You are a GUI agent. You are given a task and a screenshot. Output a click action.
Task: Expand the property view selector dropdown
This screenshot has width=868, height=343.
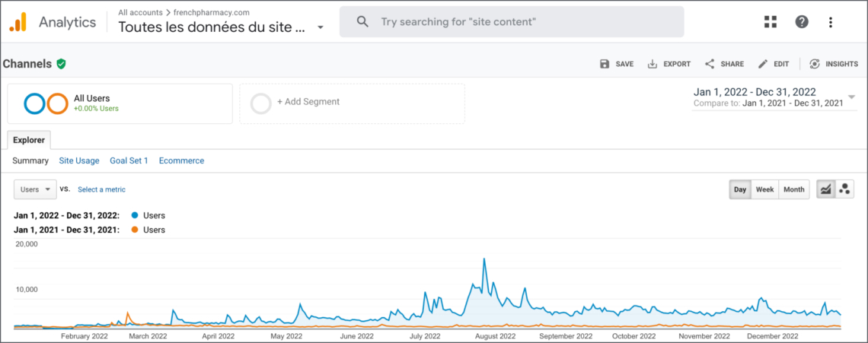[320, 27]
